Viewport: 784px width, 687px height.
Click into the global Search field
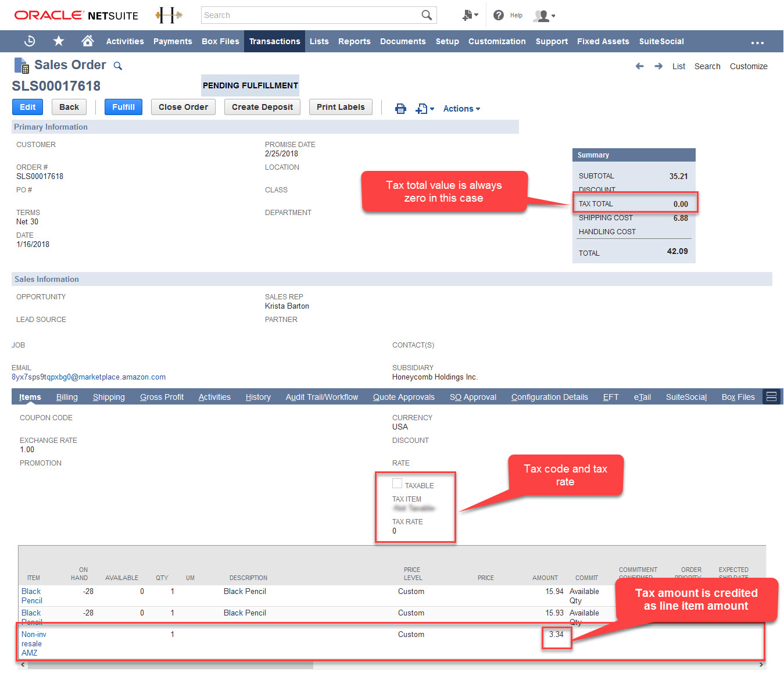311,15
